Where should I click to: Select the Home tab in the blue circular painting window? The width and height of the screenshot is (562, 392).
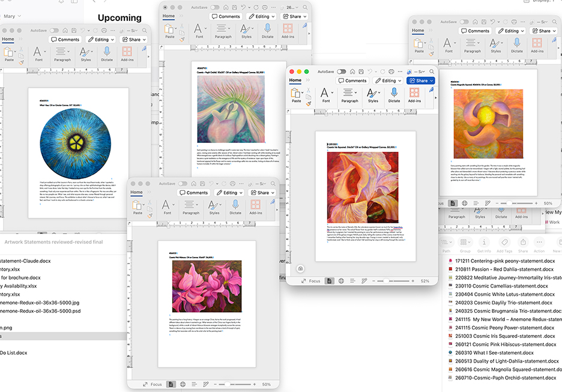click(x=8, y=39)
